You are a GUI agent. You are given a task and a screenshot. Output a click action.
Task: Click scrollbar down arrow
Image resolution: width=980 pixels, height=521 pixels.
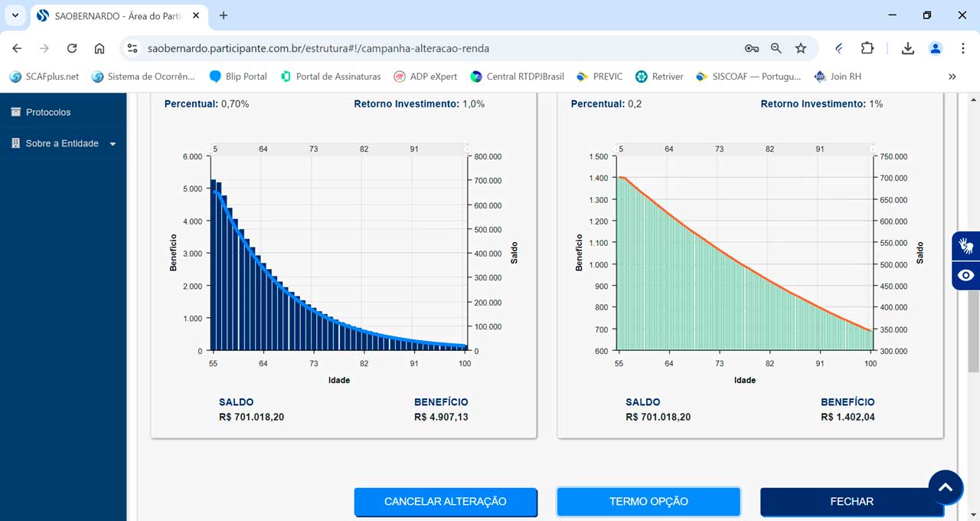[974, 514]
